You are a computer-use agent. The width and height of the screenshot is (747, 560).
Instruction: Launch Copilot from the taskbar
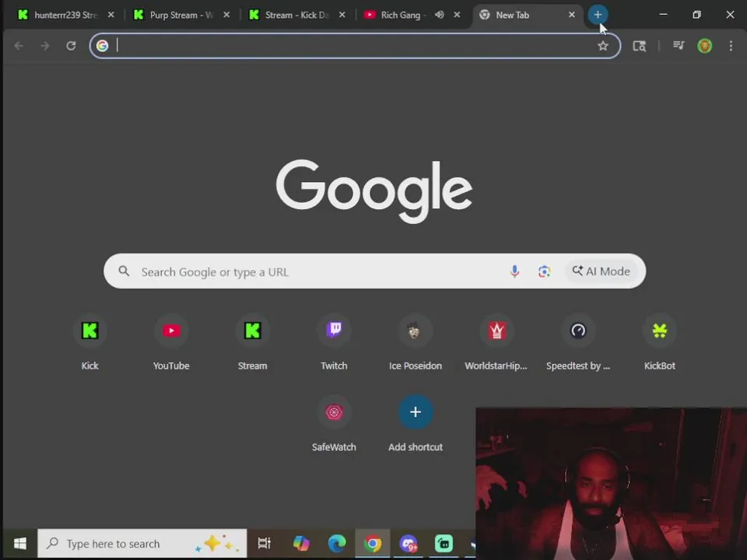point(301,544)
